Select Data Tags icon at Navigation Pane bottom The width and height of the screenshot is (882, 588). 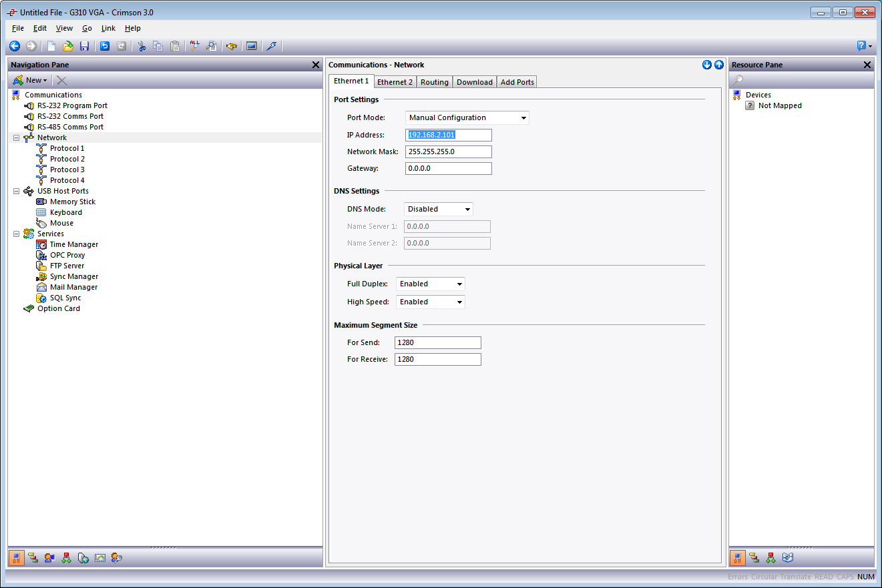(x=33, y=558)
